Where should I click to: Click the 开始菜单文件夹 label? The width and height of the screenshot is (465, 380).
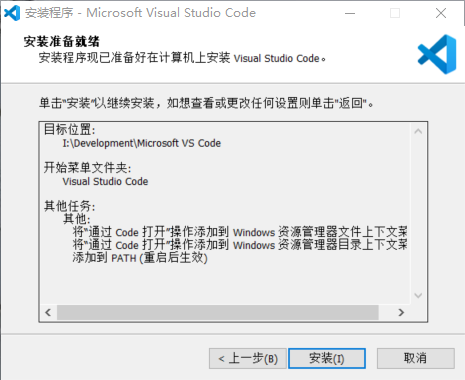(x=88, y=168)
